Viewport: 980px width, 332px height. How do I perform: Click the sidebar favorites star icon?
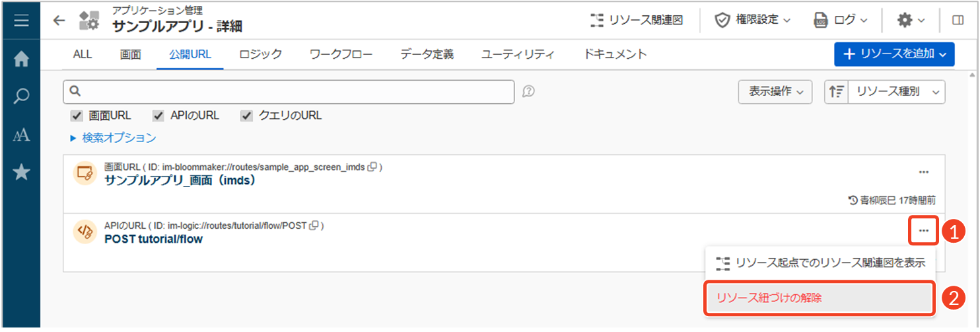(x=21, y=173)
